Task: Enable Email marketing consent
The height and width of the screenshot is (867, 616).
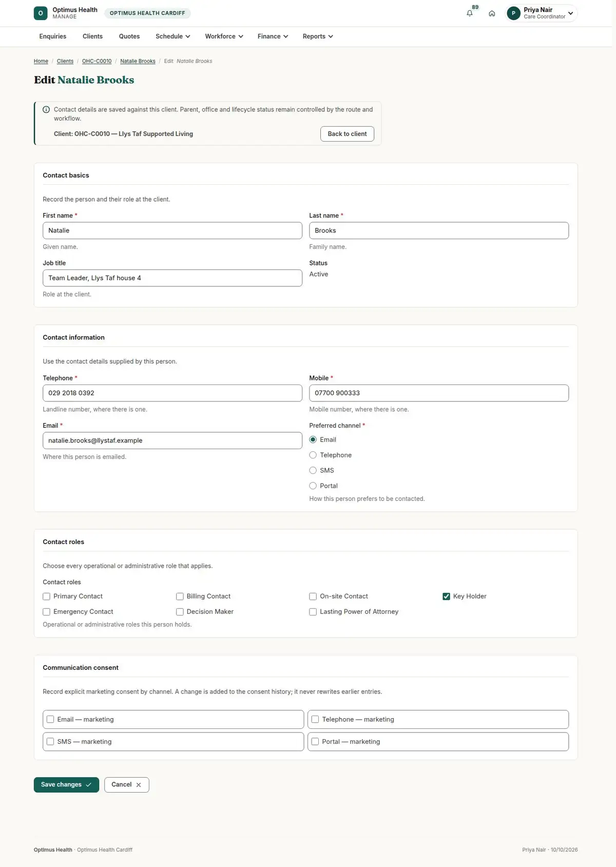Action: (50, 720)
